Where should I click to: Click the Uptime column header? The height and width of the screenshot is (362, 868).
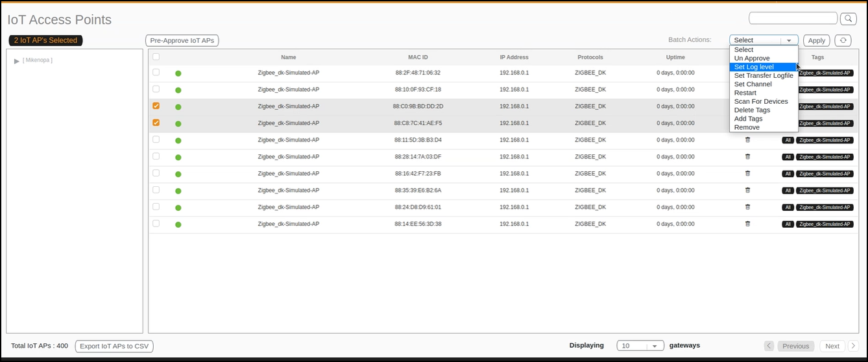pos(675,57)
